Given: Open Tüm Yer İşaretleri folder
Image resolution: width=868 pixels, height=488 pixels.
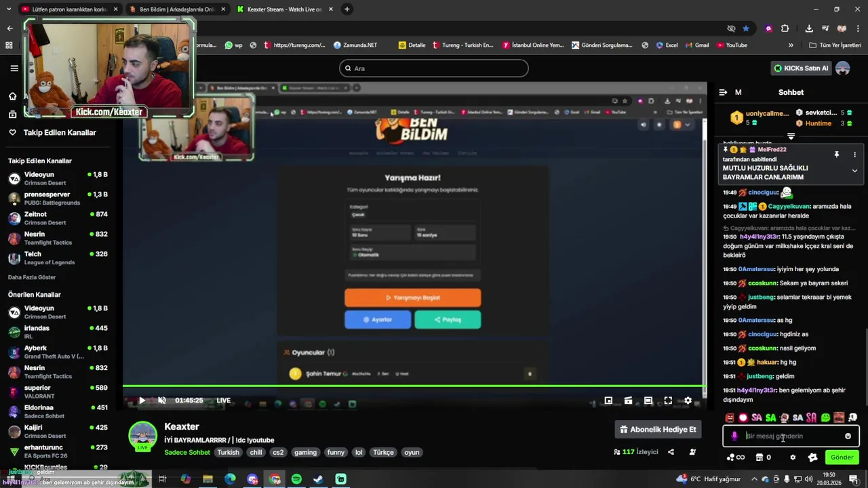Looking at the screenshot, I should click(835, 45).
